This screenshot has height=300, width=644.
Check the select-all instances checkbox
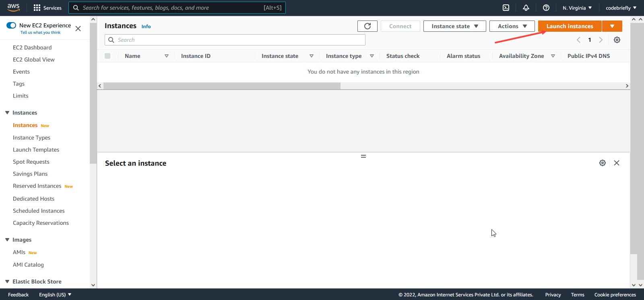pyautogui.click(x=107, y=56)
